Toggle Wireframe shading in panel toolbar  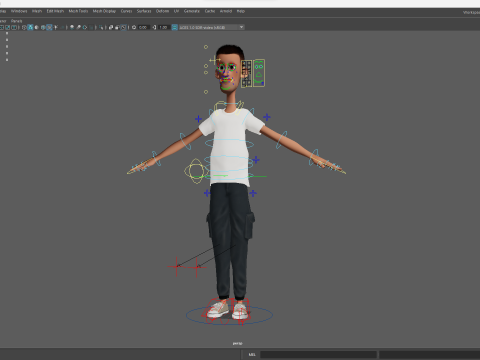point(24,27)
